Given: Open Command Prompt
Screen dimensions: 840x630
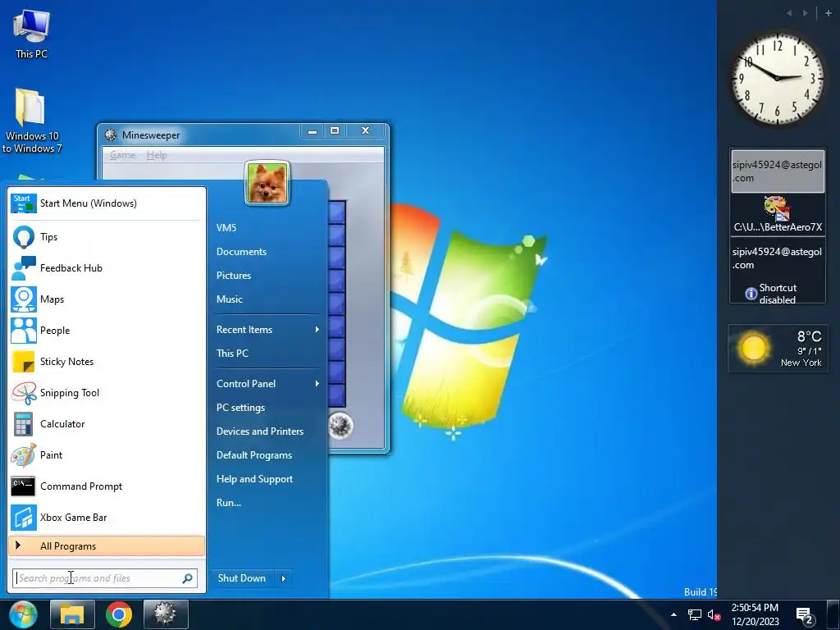Looking at the screenshot, I should coord(107,486).
